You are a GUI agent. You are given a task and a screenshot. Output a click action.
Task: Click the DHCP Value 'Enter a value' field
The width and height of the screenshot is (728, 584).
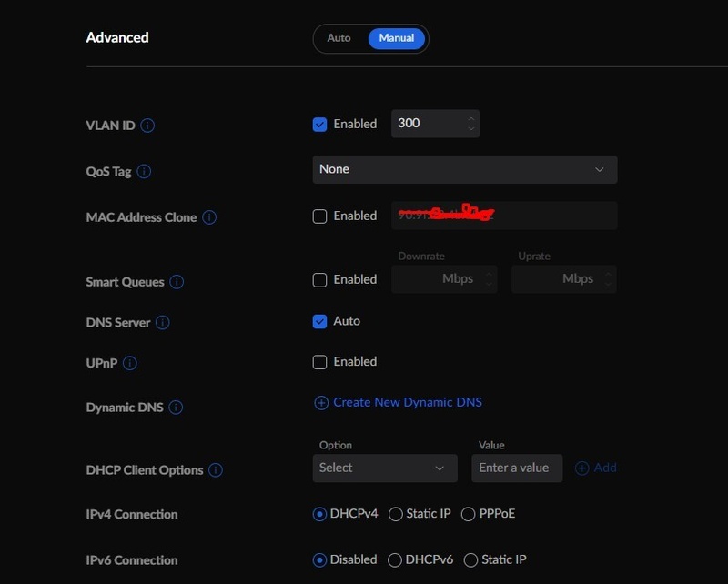[x=517, y=468]
